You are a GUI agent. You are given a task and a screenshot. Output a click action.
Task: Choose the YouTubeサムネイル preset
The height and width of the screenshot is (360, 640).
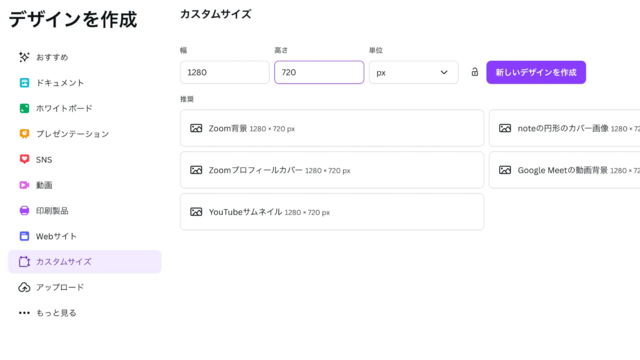click(332, 212)
